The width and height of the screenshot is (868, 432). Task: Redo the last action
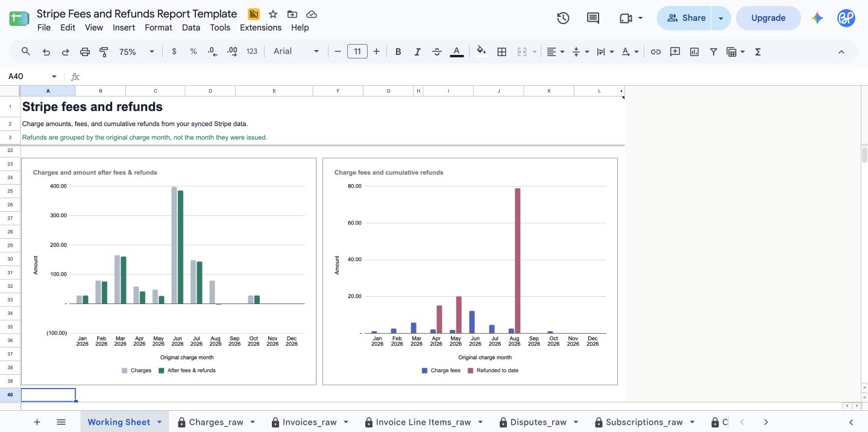(x=66, y=52)
